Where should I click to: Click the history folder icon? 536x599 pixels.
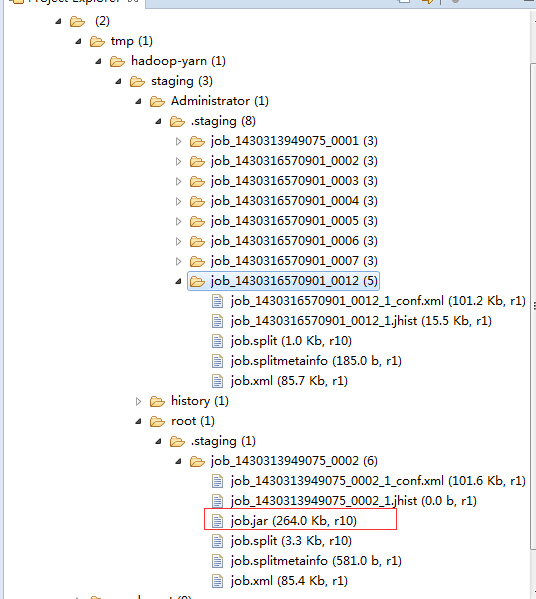click(x=157, y=401)
